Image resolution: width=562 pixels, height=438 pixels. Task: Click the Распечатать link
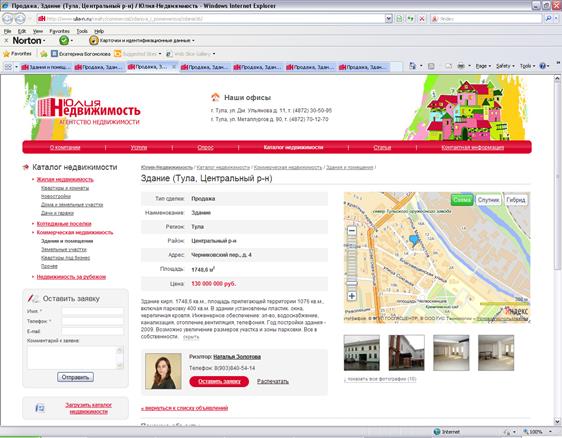click(272, 381)
